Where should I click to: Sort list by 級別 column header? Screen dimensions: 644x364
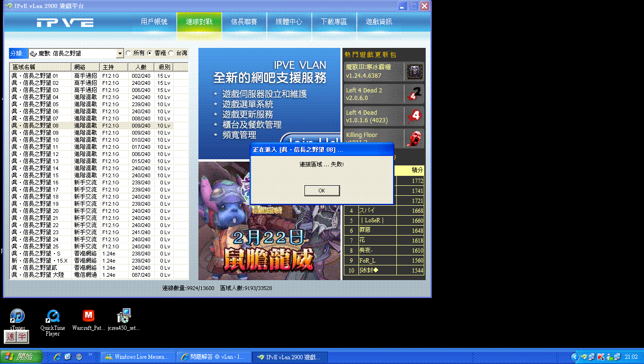pyautogui.click(x=164, y=67)
